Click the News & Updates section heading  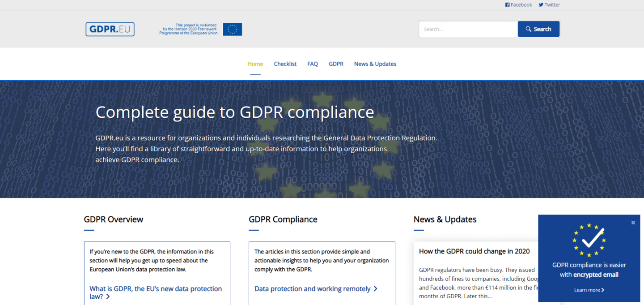click(x=445, y=219)
